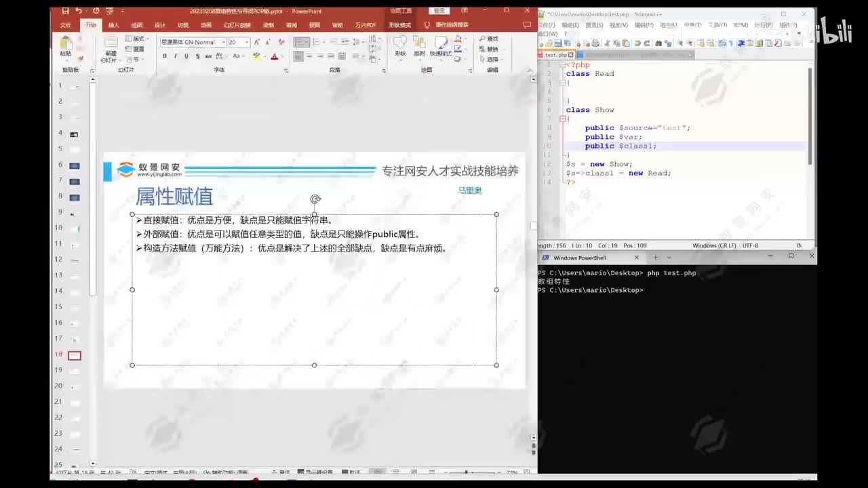Open the Search(S) menu in Notepad++

click(595, 25)
